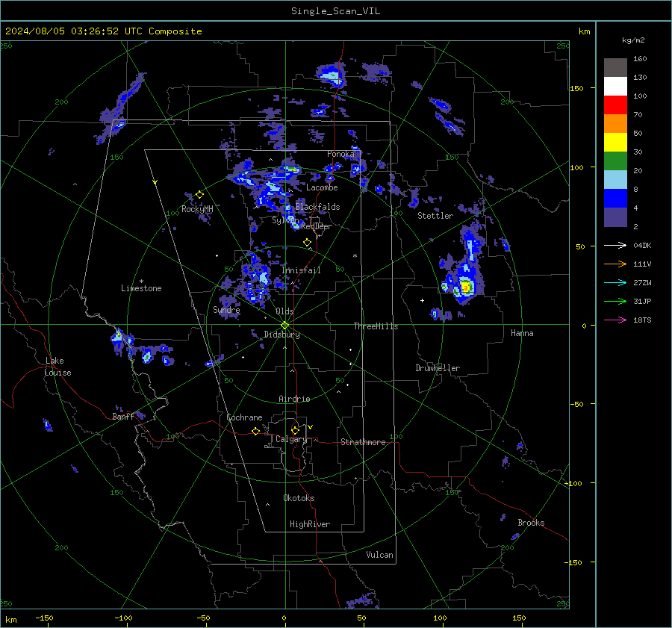Click the Strathmore town label
Screen dimensions: 672x628
pos(363,442)
